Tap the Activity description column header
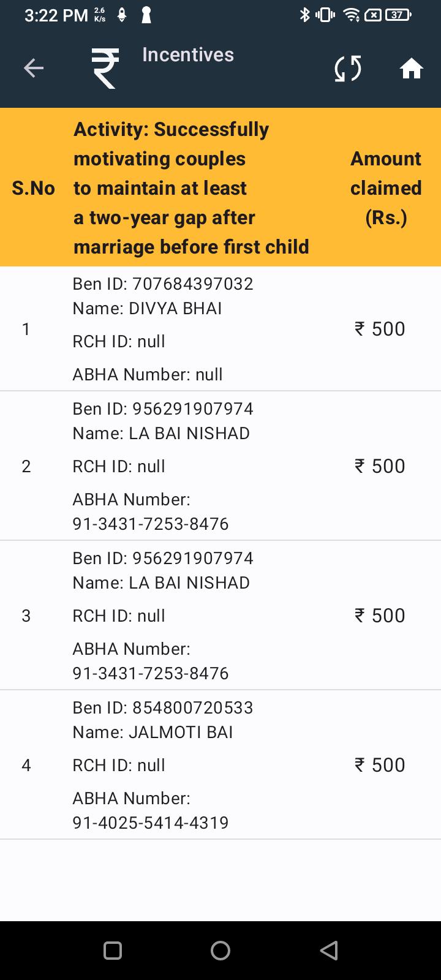Viewport: 441px width, 980px height. (191, 188)
